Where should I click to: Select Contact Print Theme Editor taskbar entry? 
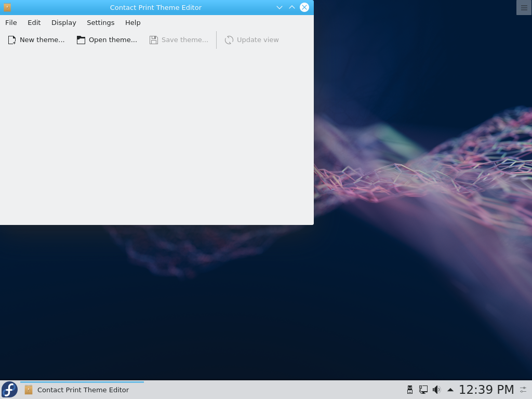pos(82,390)
